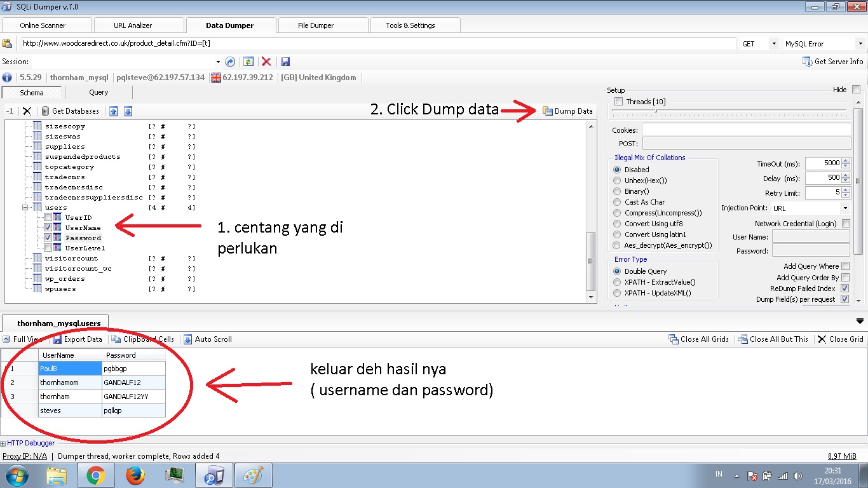
Task: Switch to the Query tab
Action: [98, 92]
